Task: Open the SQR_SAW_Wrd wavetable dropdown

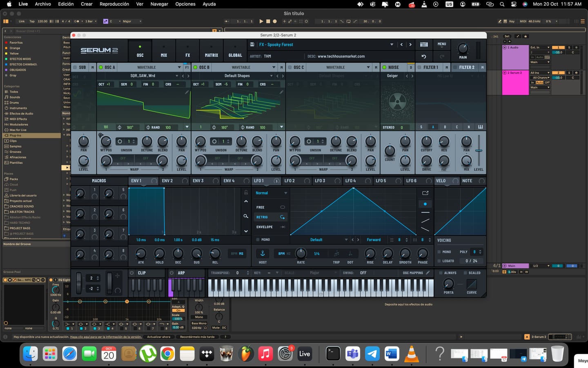Action: pyautogui.click(x=177, y=76)
